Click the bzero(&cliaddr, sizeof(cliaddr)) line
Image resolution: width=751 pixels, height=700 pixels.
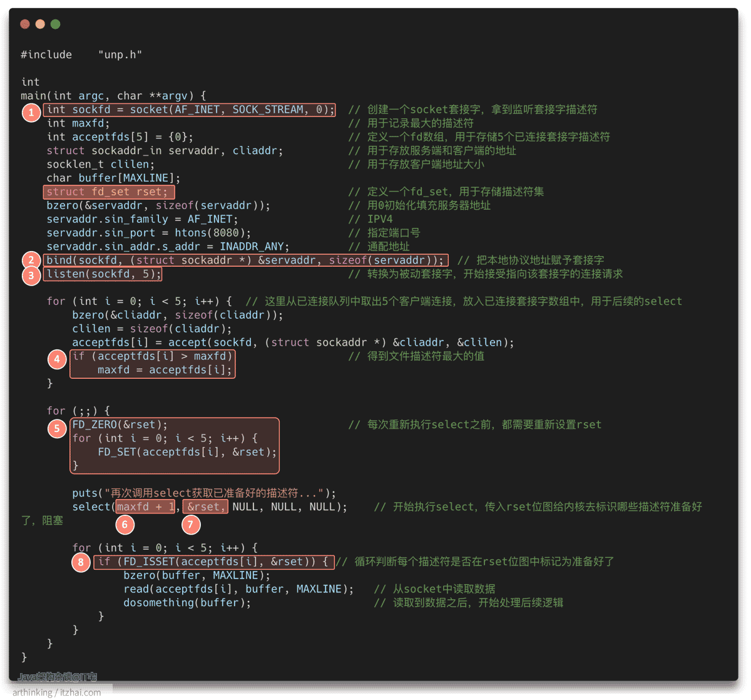[178, 315]
